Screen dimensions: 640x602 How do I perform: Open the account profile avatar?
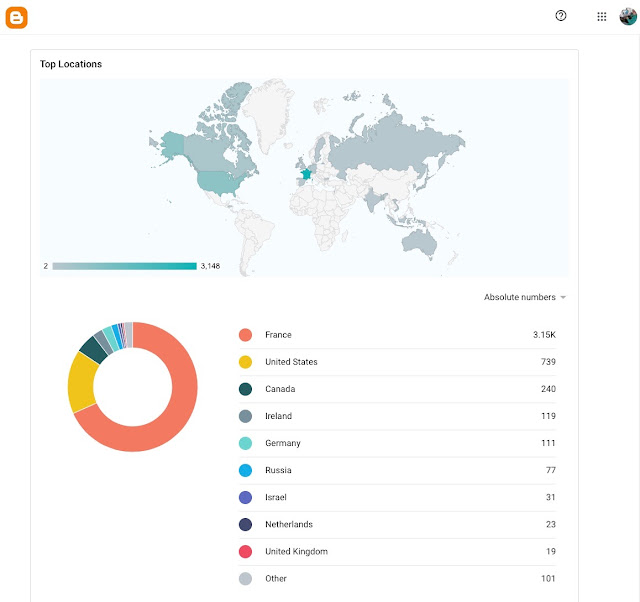tap(628, 17)
